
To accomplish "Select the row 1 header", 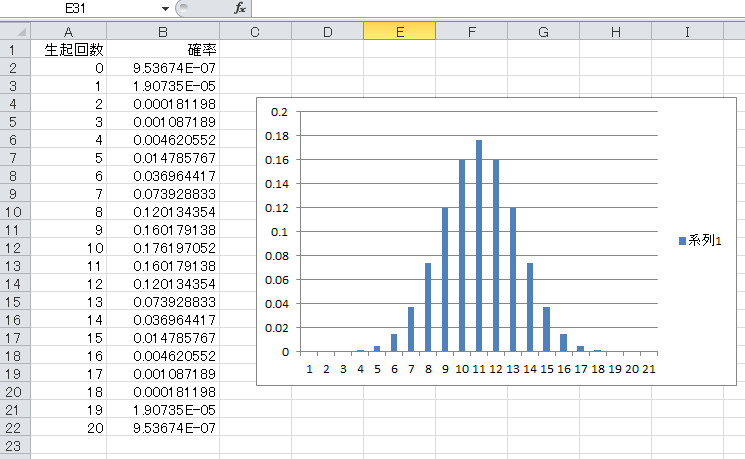I will click(15, 49).
